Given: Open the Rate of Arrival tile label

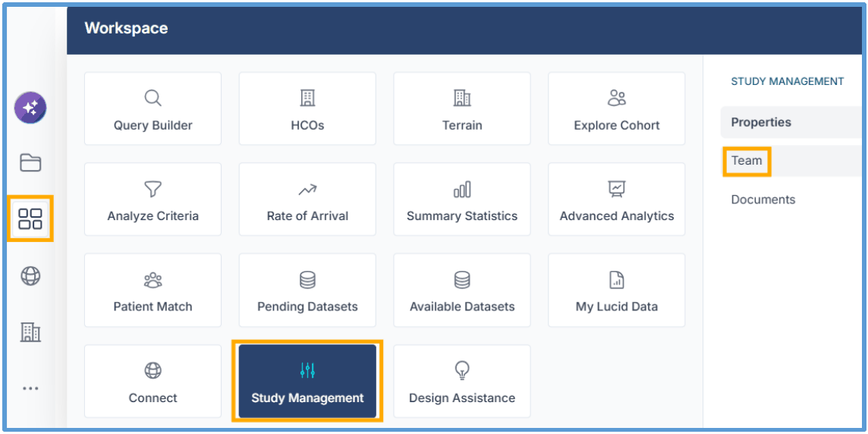Looking at the screenshot, I should (x=307, y=216).
